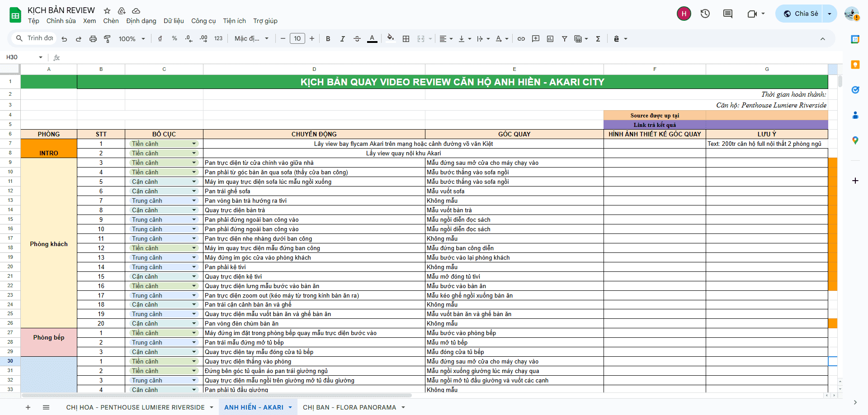This screenshot has height=415, width=868.
Task: Open the text color picker
Action: pyautogui.click(x=372, y=39)
